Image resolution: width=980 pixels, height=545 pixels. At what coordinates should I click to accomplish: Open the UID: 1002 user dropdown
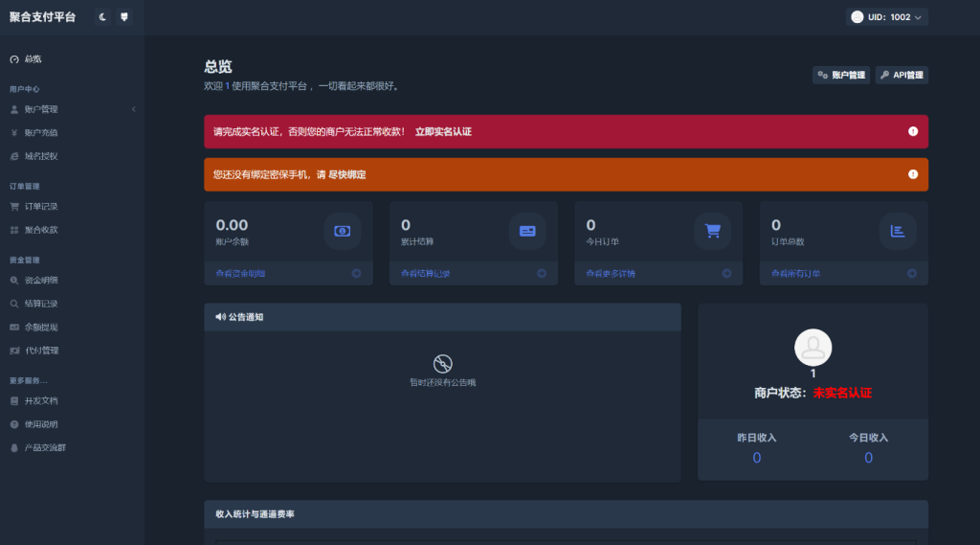(x=887, y=17)
